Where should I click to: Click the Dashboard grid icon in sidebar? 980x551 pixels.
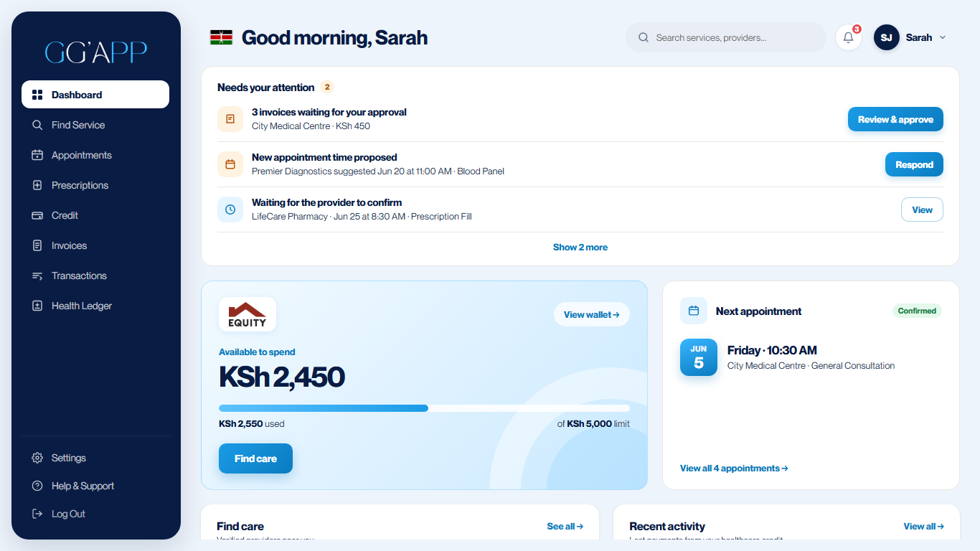37,95
